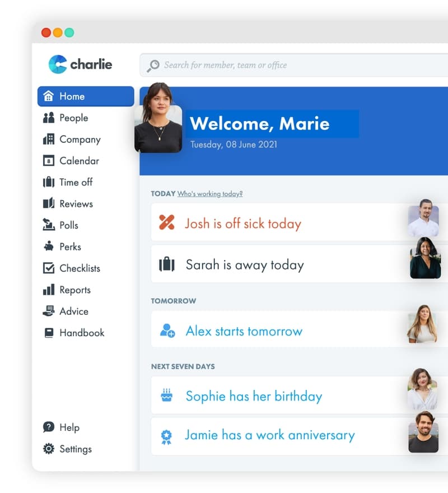Select the Perks icon

click(49, 246)
